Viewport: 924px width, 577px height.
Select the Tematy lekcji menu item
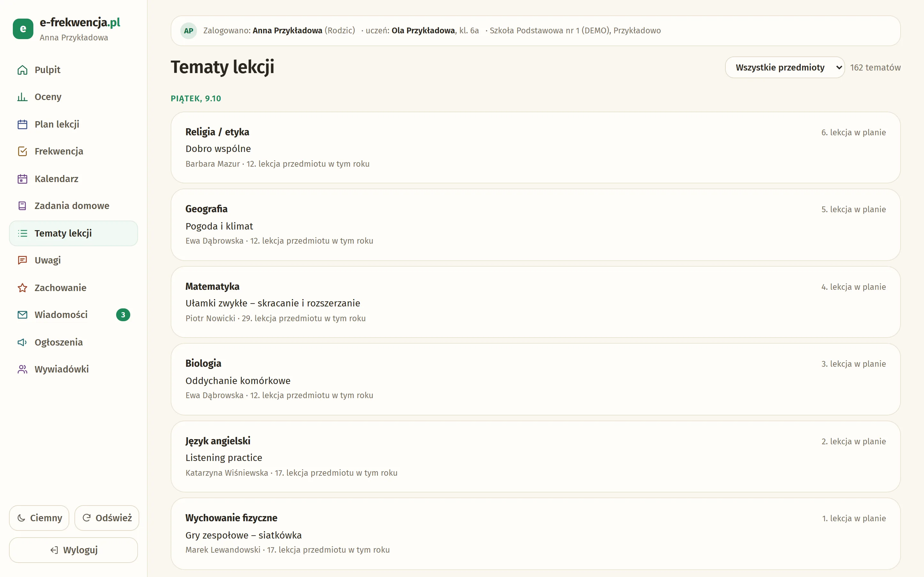click(73, 233)
